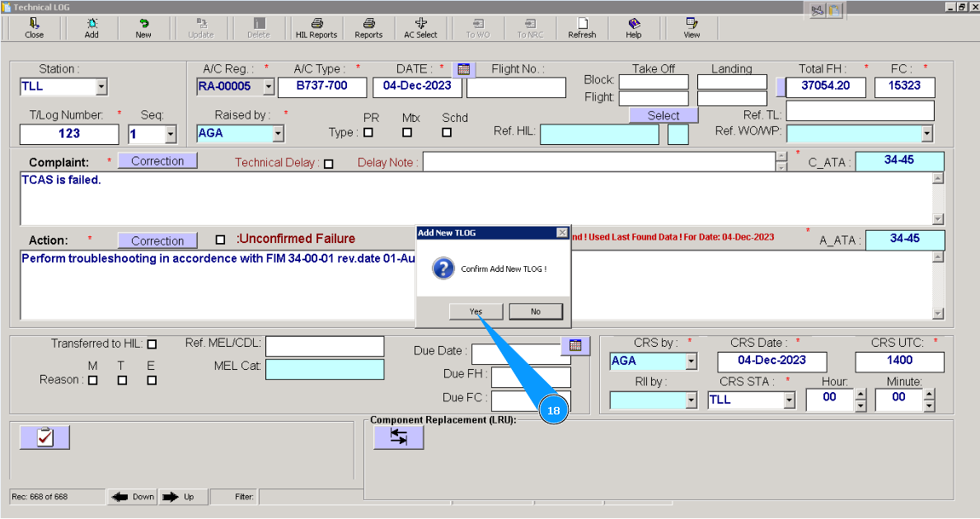Toggle the Mtx type checkbox
The image size is (980, 519).
[407, 133]
